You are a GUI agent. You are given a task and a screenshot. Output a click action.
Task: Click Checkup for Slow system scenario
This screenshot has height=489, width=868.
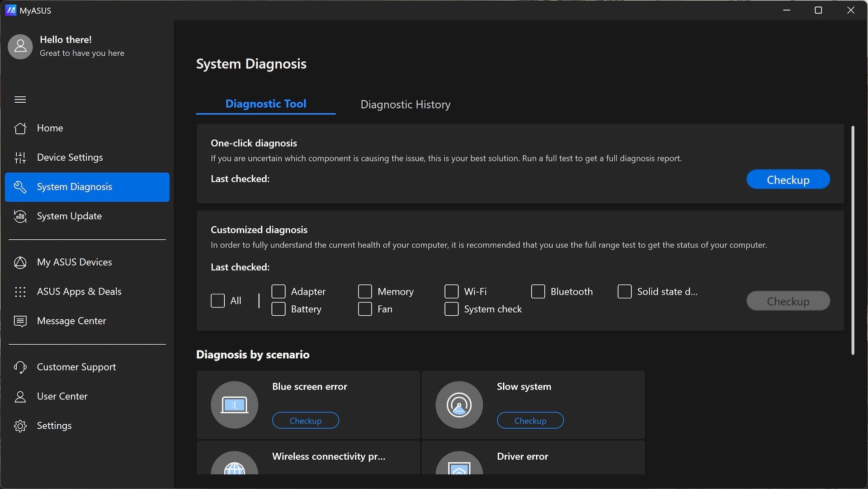point(530,420)
